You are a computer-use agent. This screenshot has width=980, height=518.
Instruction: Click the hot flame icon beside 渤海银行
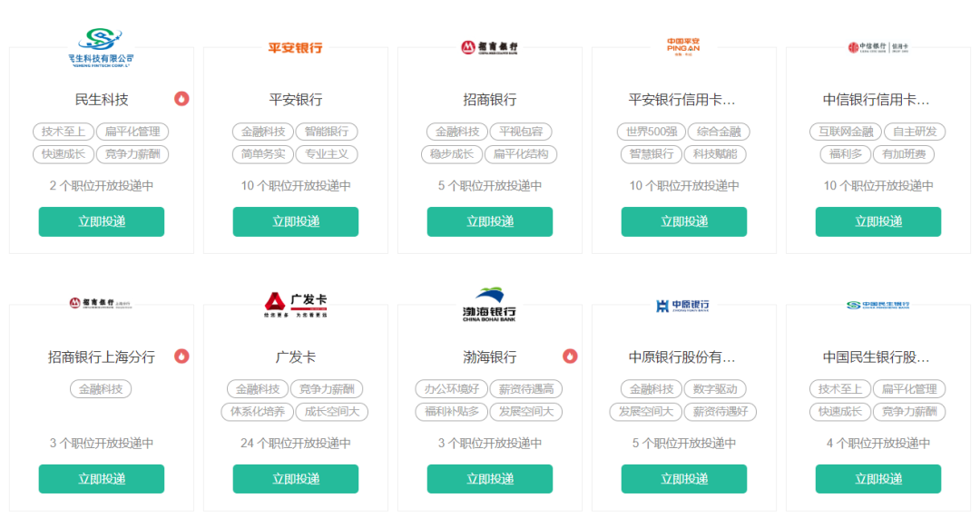(570, 357)
